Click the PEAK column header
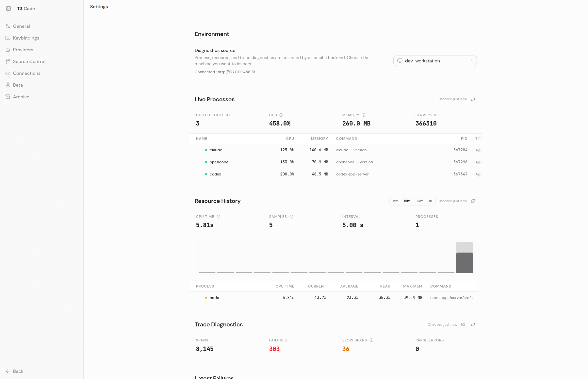Image resolution: width=588 pixels, height=379 pixels. (x=385, y=286)
